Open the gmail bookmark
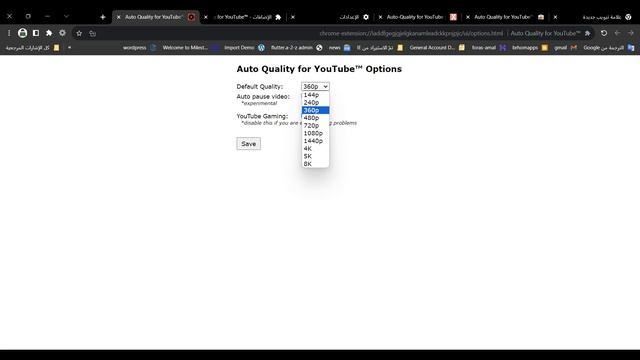Image resolution: width=640 pixels, height=360 pixels. pyautogui.click(x=566, y=48)
